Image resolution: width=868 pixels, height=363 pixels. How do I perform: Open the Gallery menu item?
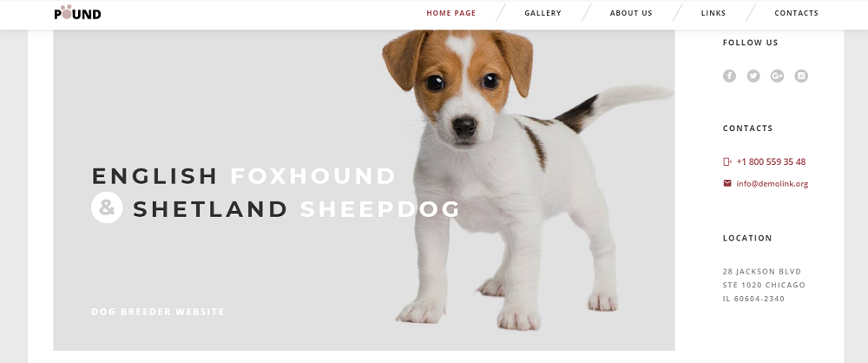[542, 13]
